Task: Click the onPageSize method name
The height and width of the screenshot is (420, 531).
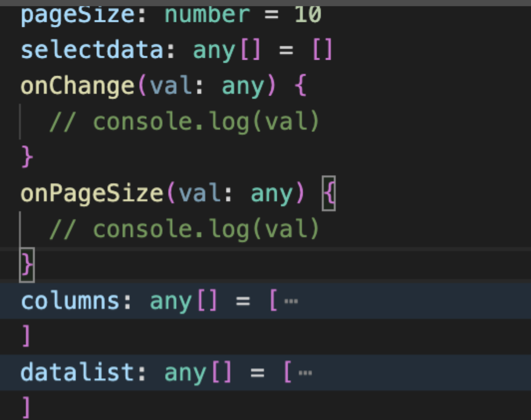Action: (x=92, y=194)
